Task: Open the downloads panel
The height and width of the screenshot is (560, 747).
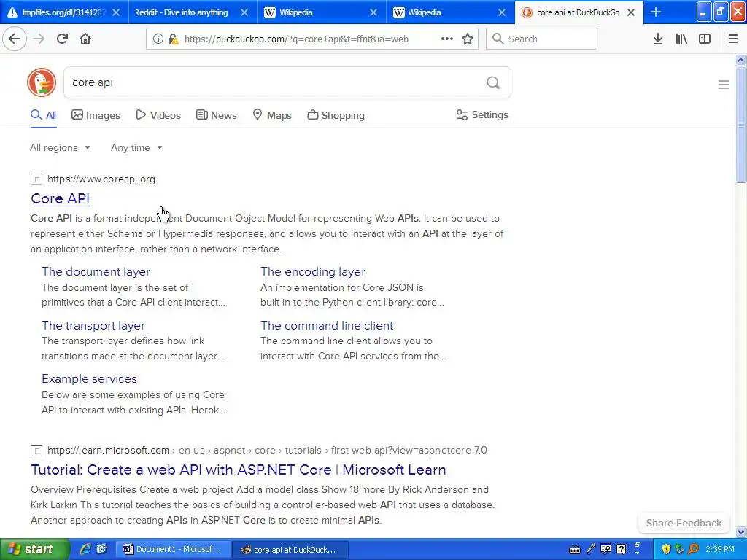Action: (x=658, y=39)
